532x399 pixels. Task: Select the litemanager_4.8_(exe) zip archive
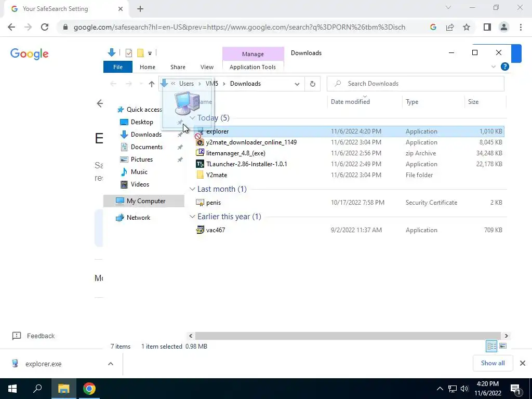pyautogui.click(x=350, y=153)
